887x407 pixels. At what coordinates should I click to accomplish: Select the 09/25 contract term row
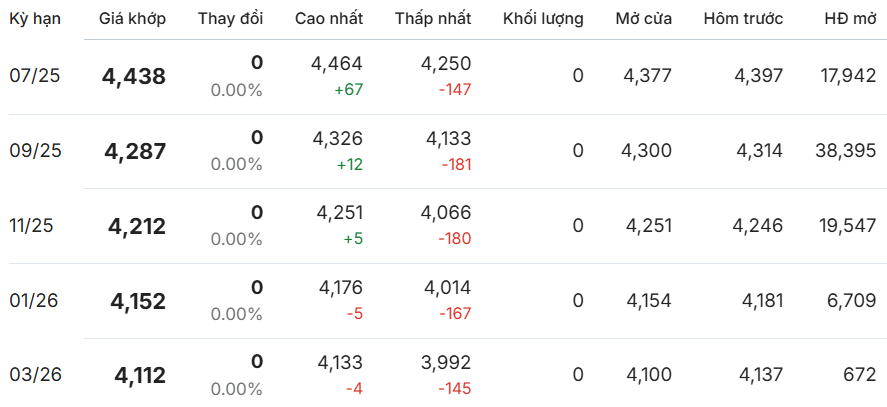tap(444, 151)
